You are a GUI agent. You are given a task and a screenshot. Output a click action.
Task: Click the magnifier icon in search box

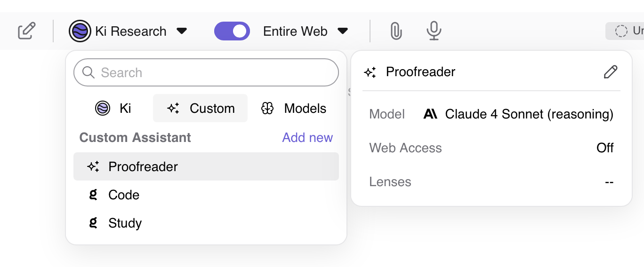pyautogui.click(x=89, y=72)
